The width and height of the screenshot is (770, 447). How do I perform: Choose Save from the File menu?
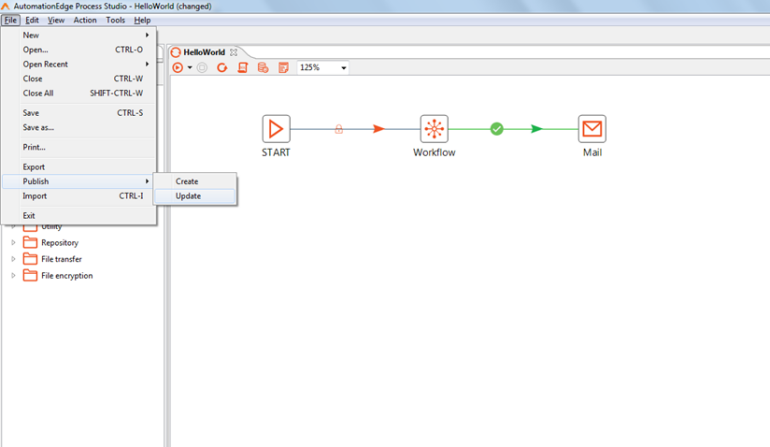click(80, 113)
